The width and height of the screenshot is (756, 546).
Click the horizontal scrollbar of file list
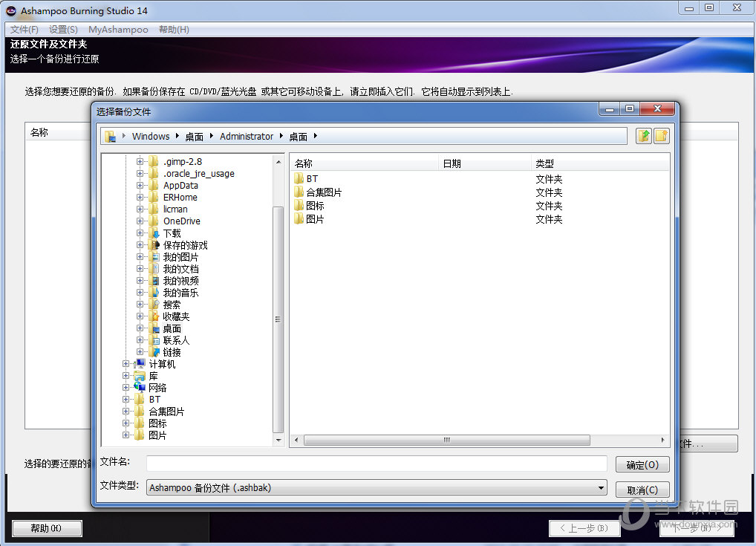pyautogui.click(x=447, y=441)
